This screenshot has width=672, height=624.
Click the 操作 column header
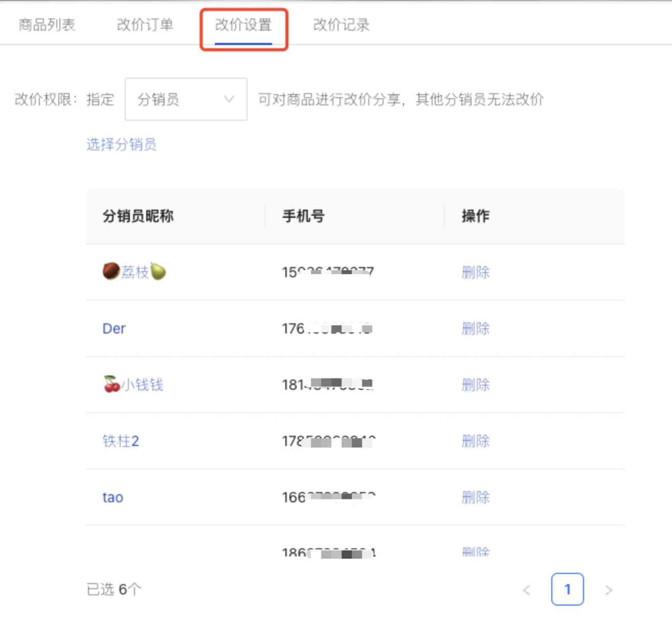coord(476,216)
